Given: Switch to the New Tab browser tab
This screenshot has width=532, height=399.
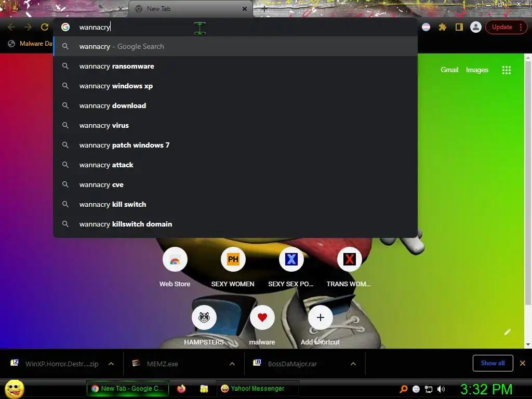Looking at the screenshot, I should (x=190, y=9).
